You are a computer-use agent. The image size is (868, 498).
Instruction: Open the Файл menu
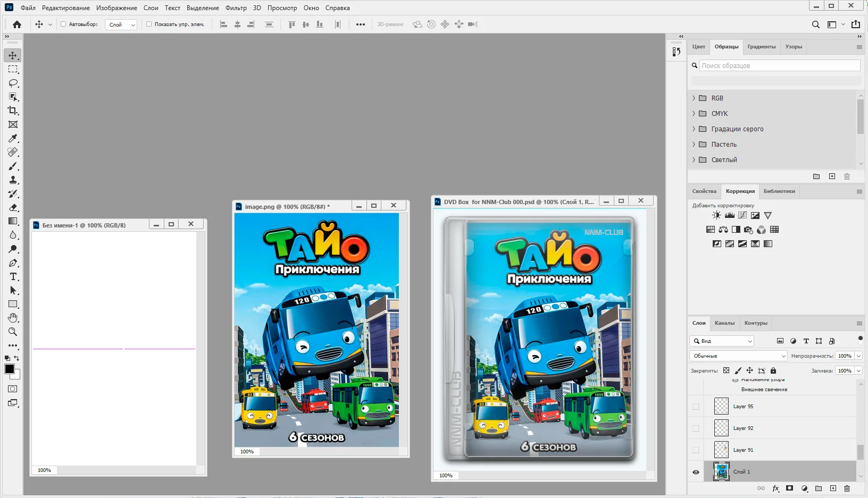point(28,8)
